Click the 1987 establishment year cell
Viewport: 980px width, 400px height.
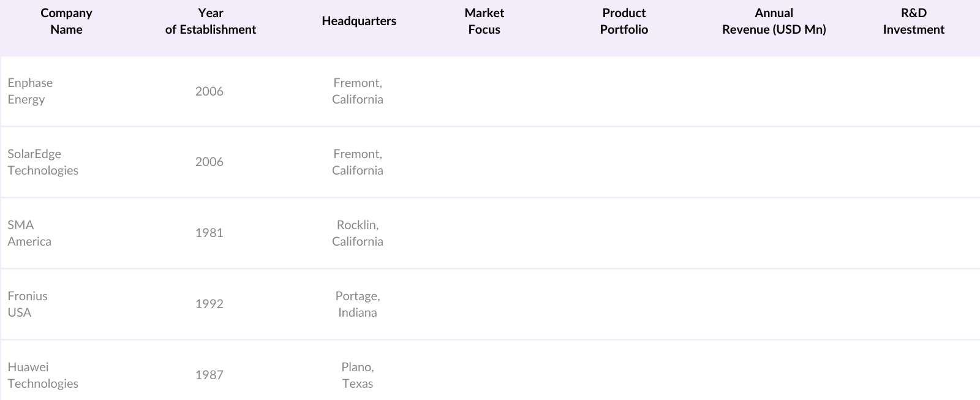point(209,375)
